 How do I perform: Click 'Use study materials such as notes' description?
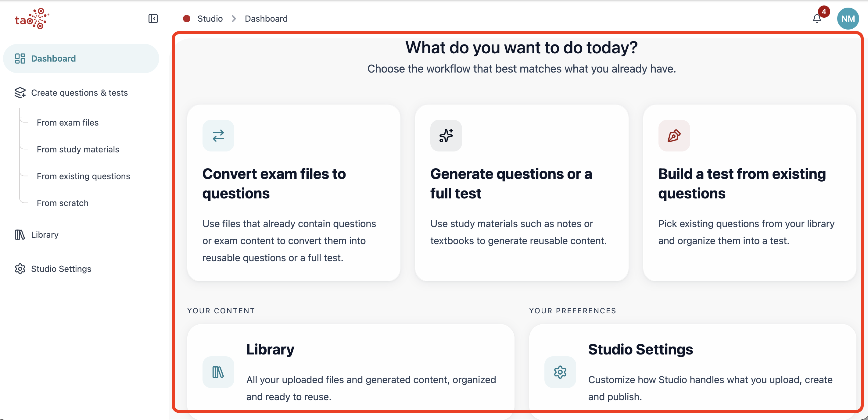[x=518, y=232]
